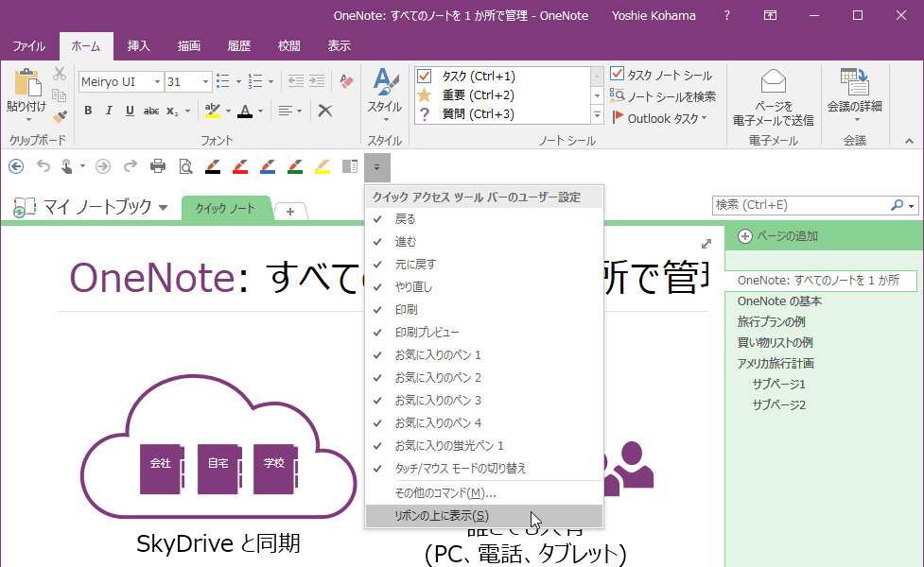Toggle Underline formatting
Screen dimensions: 924x567
coord(130,111)
